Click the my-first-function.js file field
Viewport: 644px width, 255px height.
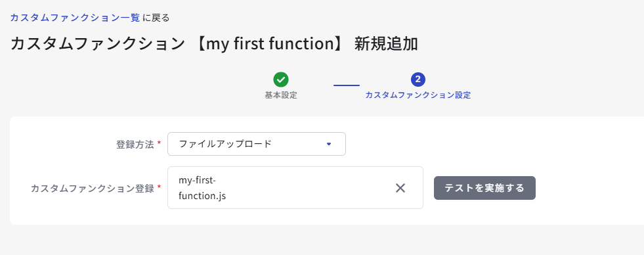click(x=295, y=187)
